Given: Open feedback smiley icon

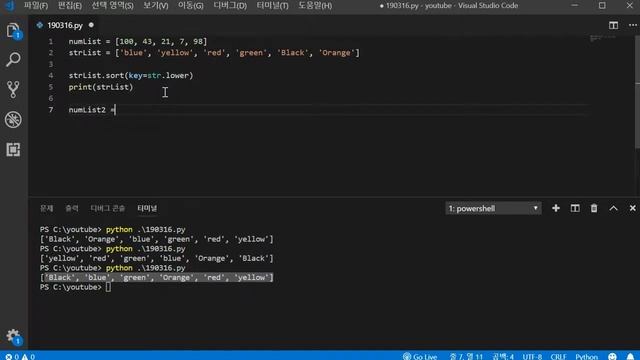Looking at the screenshot, I should coord(612,356).
